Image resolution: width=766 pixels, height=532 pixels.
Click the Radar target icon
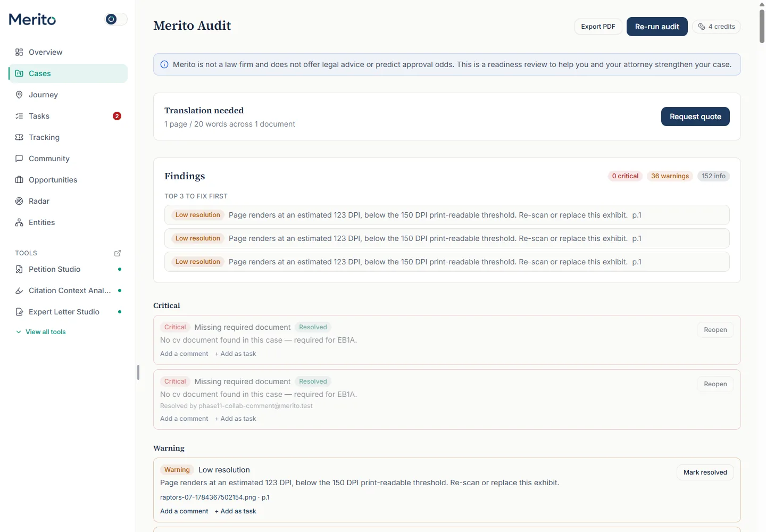19,201
